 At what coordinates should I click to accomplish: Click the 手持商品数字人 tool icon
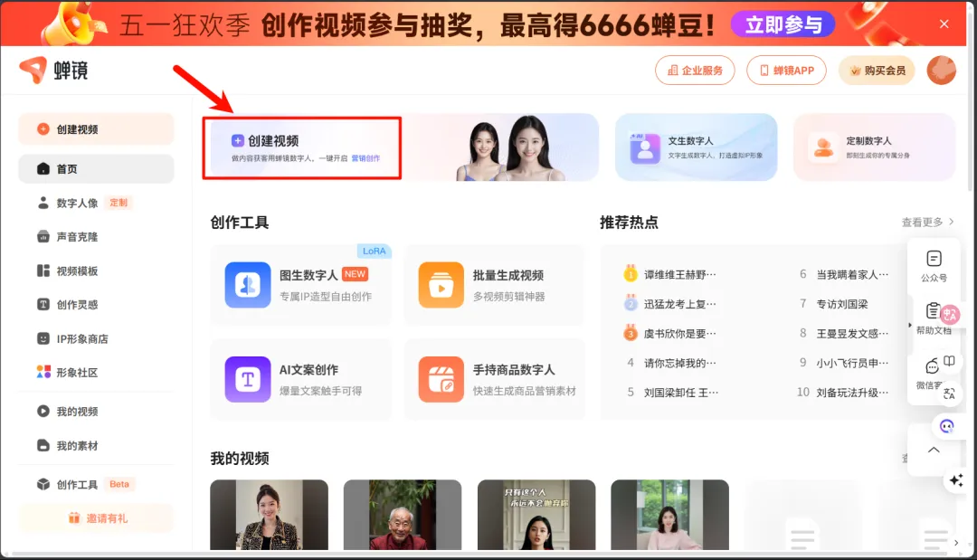441,379
